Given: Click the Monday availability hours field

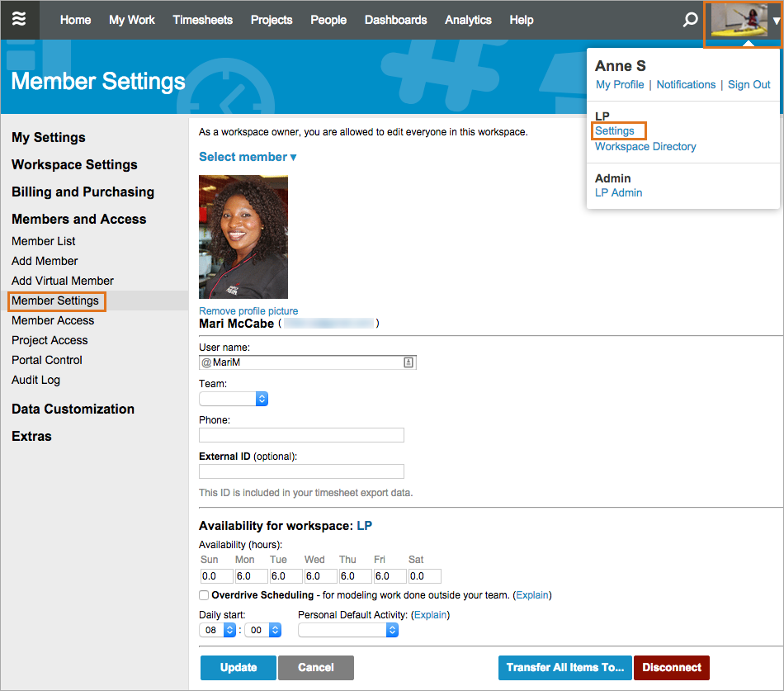Looking at the screenshot, I should click(x=251, y=576).
